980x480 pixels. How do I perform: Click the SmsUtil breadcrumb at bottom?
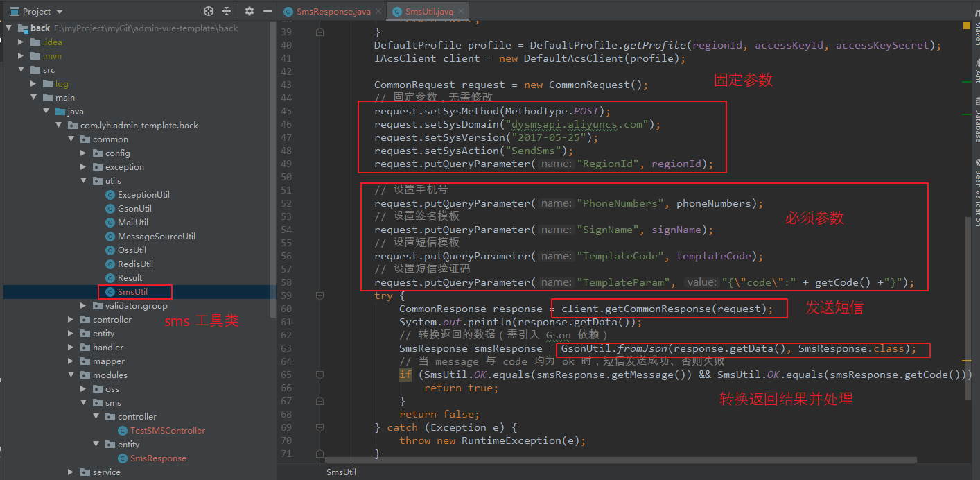coord(341,472)
